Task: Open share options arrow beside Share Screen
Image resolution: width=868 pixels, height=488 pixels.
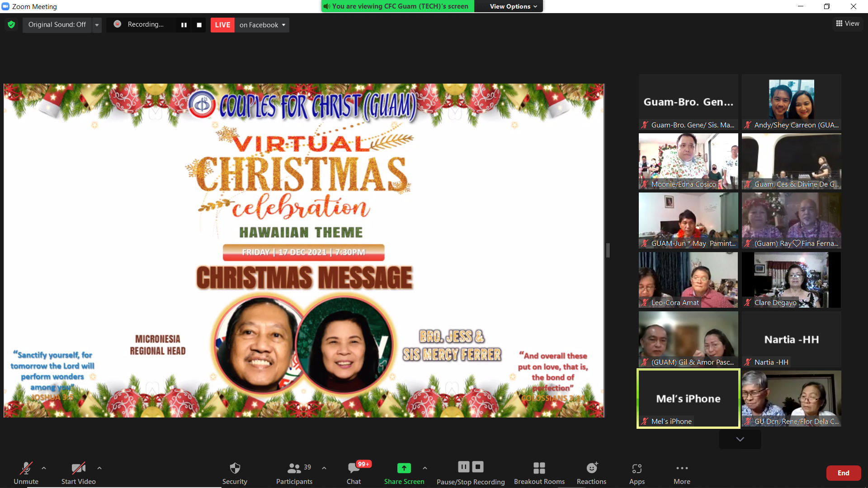Action: 425,468
